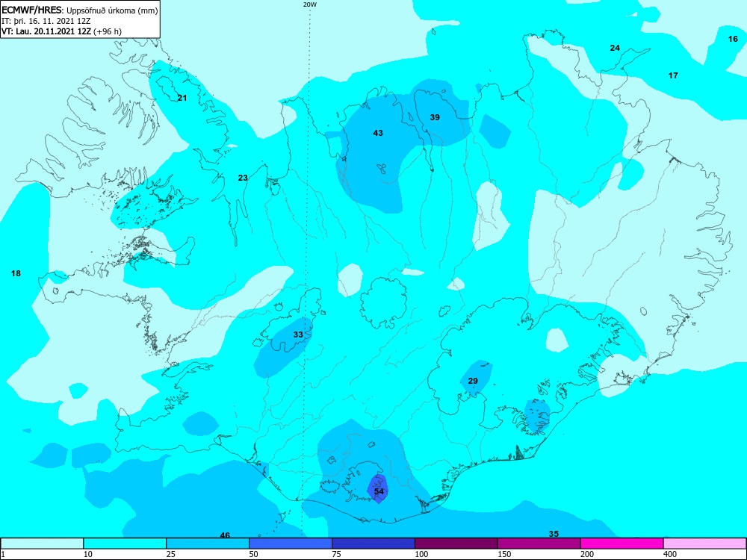Screen dimensions: 747x560
Task: Click the 150–200 mm magenta legend swatch
Action: click(x=539, y=544)
